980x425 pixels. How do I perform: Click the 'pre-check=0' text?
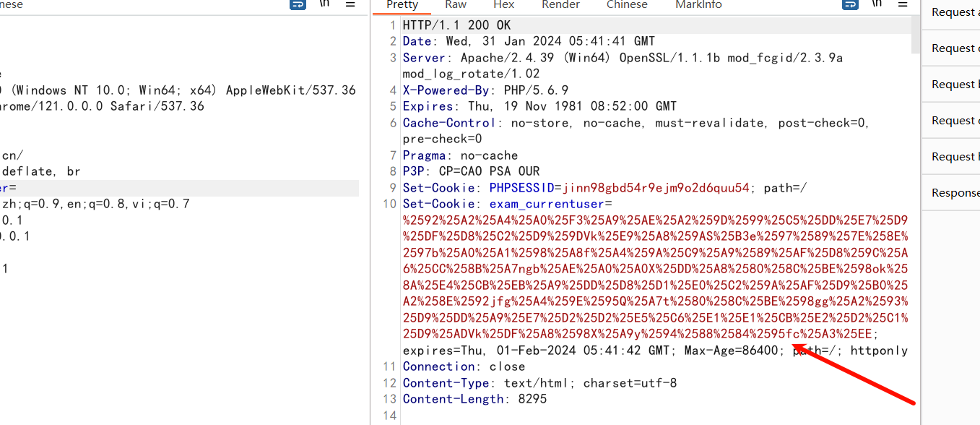442,139
